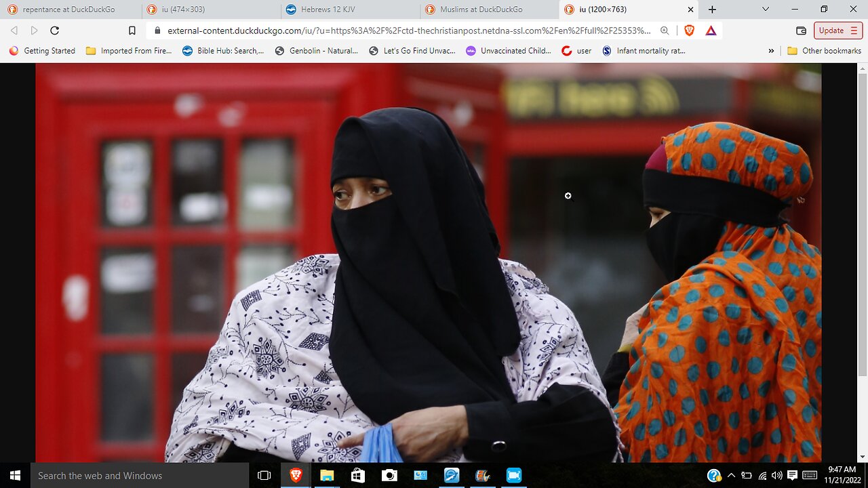868x488 pixels.
Task: Reload the current page
Action: tap(55, 30)
